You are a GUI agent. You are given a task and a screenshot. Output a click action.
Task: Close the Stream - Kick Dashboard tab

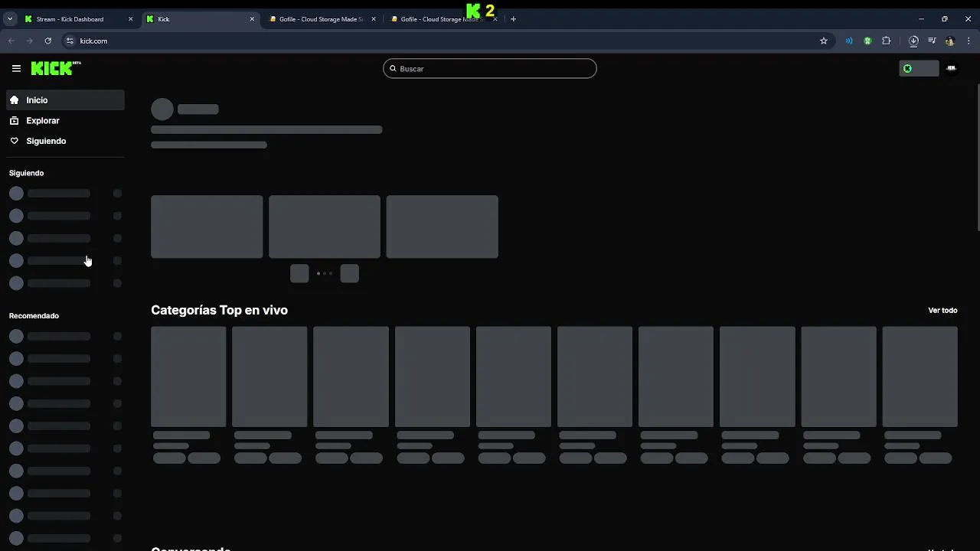[x=130, y=19]
